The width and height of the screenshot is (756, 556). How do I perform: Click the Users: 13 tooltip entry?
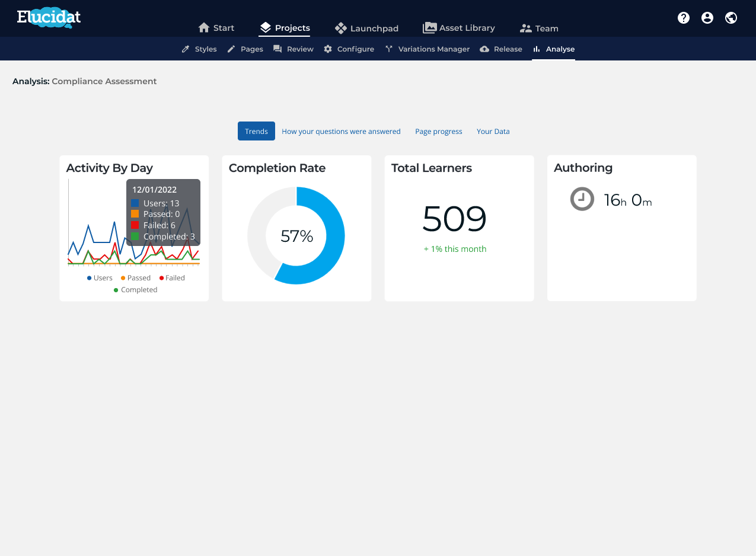(x=155, y=203)
